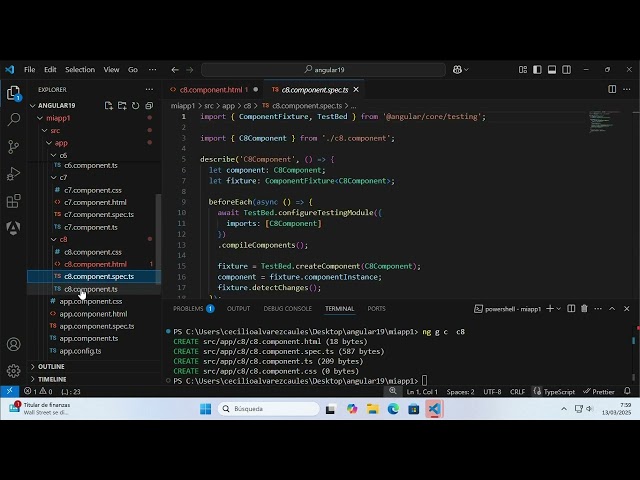Switch to the OUTPUT panel tab

[238, 309]
